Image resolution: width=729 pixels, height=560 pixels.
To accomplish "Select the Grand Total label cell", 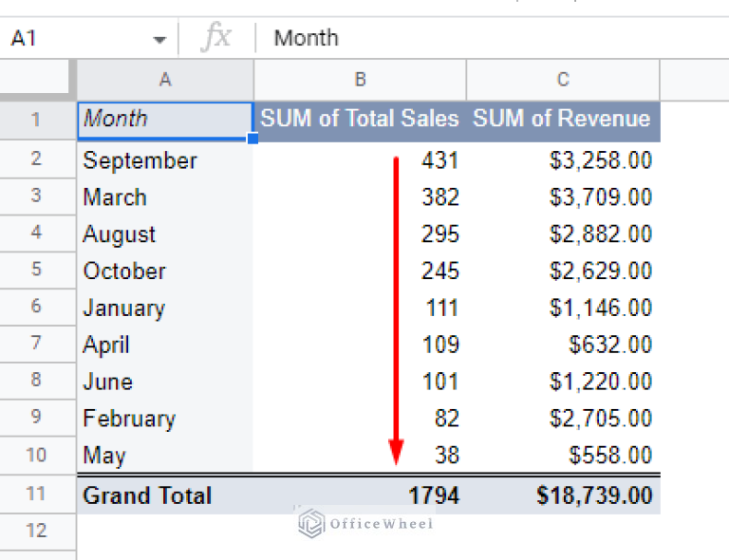I will (164, 495).
